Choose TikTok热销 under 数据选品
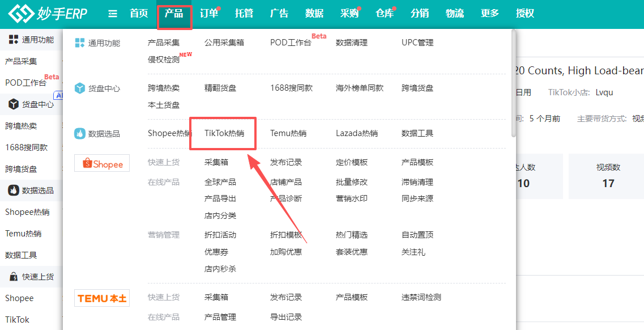This screenshot has width=644, height=330. [224, 133]
